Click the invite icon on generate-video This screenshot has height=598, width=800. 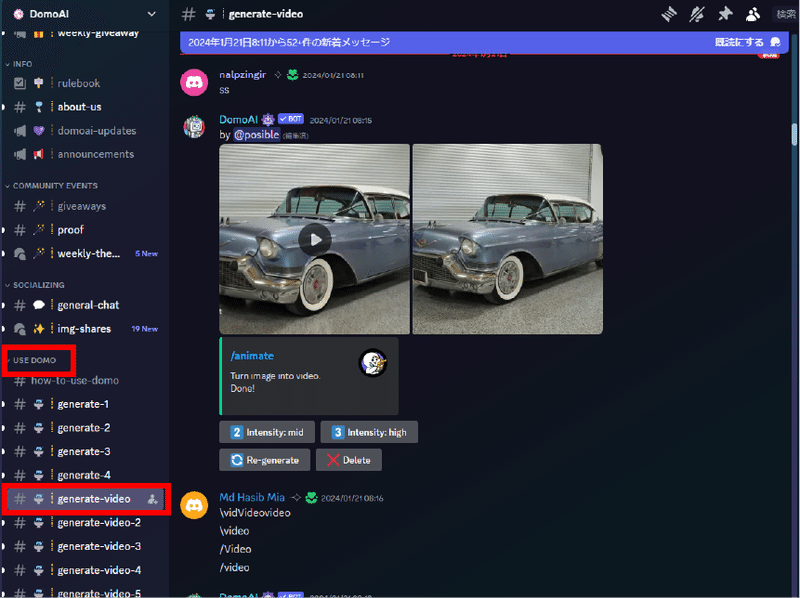click(152, 500)
